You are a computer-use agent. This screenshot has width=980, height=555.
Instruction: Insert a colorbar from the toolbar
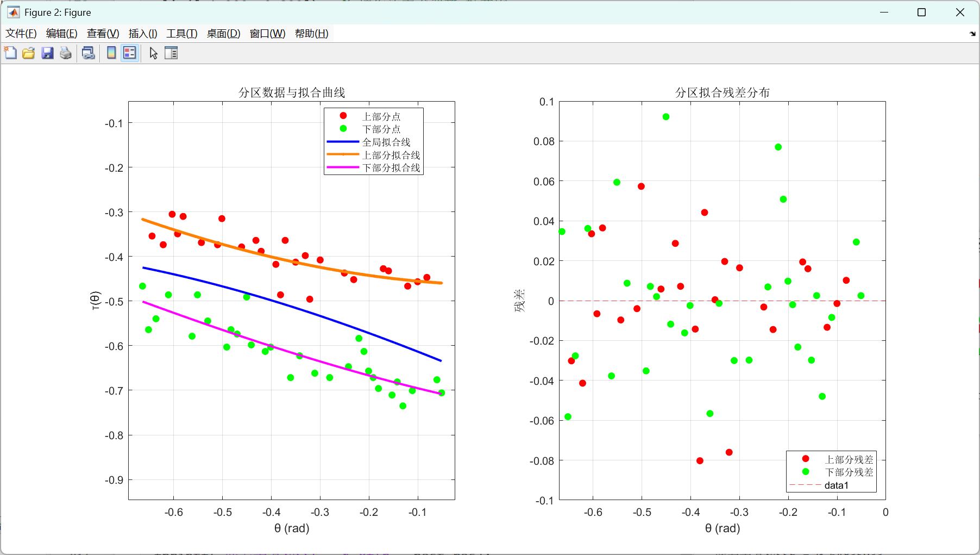coord(111,53)
